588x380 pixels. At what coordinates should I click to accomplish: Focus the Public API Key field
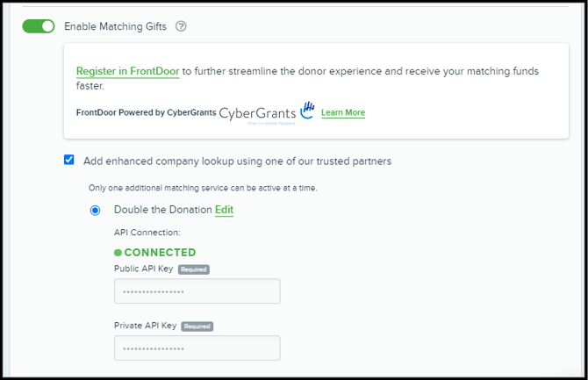coord(197,291)
